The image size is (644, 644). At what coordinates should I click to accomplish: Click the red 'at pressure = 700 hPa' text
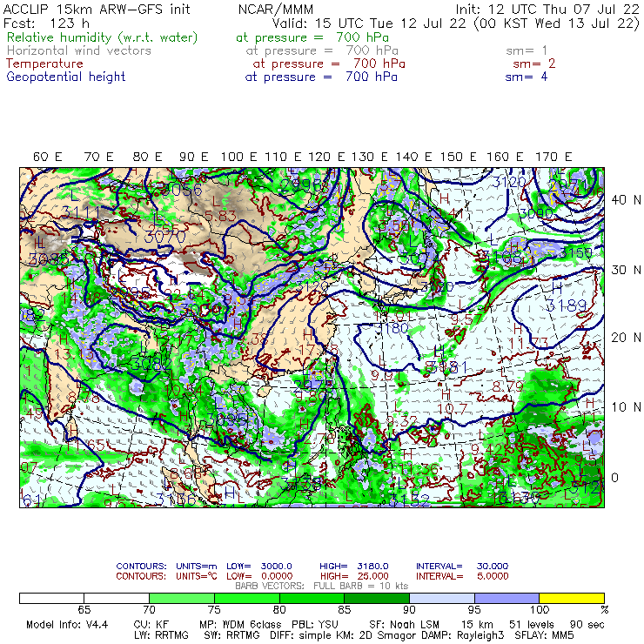329,64
